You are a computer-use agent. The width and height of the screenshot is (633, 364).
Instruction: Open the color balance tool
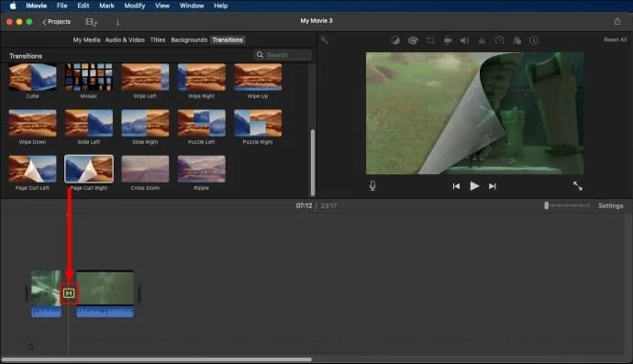point(395,40)
